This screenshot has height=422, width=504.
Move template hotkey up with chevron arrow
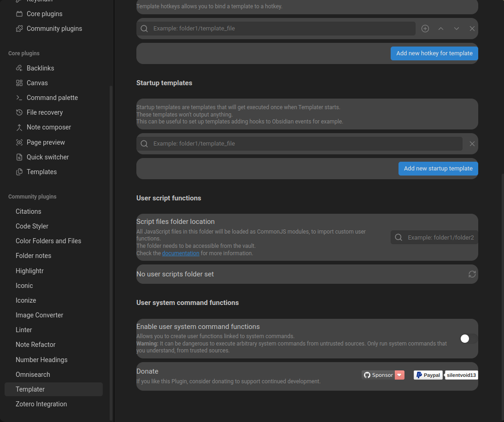pos(441,29)
